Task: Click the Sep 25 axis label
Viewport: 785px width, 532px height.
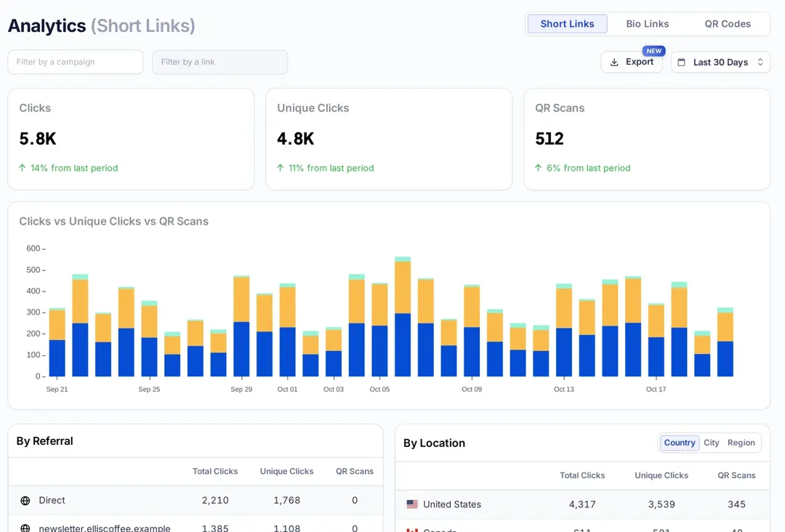Action: (149, 389)
